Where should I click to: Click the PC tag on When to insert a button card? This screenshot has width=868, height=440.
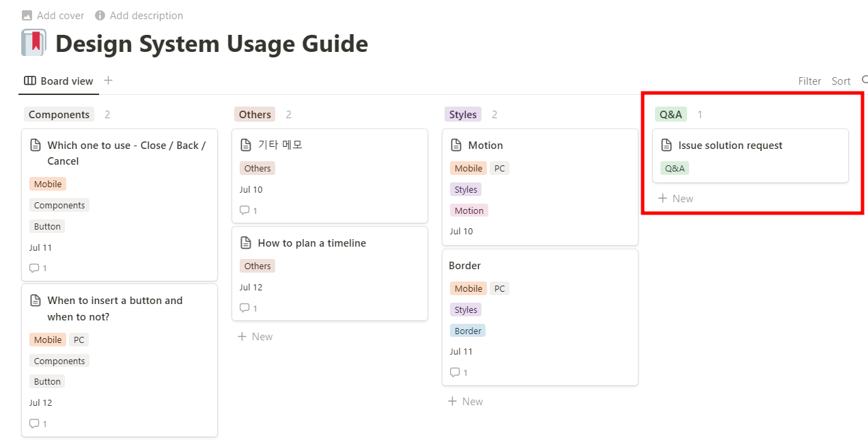[79, 340]
